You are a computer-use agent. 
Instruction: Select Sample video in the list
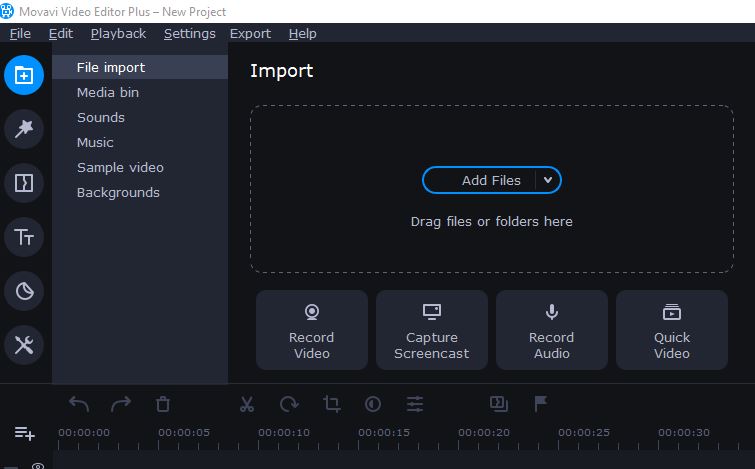coord(140,168)
